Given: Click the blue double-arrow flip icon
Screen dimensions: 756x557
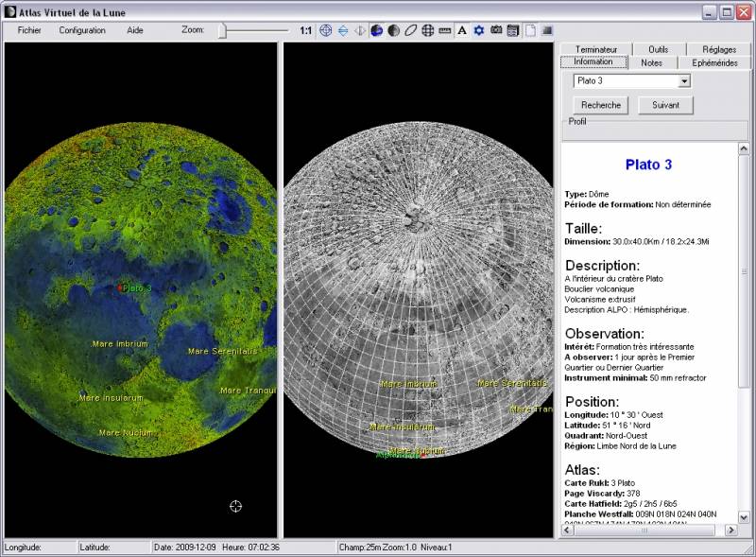Looking at the screenshot, I should tap(343, 30).
